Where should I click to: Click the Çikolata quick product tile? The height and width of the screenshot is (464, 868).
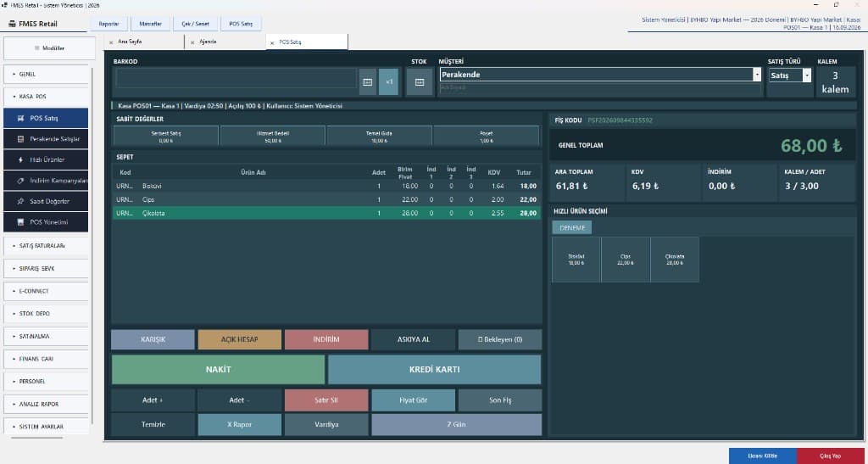coord(675,260)
